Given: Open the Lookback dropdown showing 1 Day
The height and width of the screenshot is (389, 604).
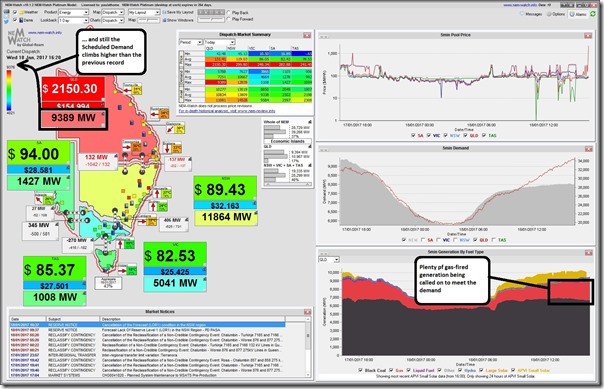Looking at the screenshot, I should click(73, 20).
